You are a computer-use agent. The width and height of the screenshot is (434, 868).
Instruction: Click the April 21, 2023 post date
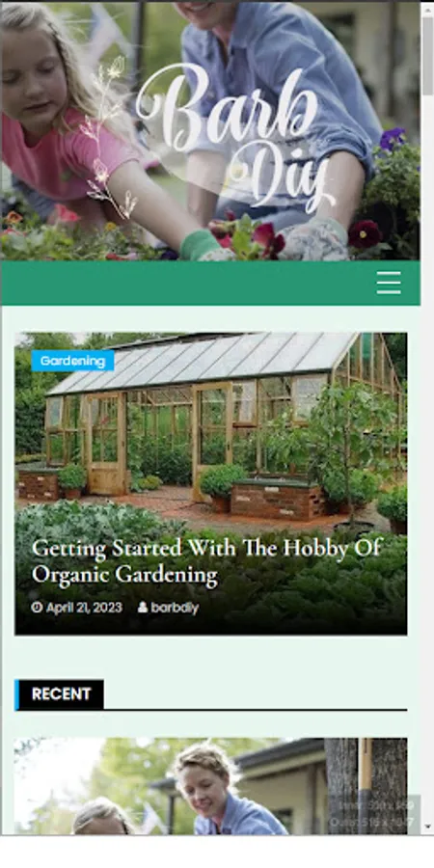(84, 608)
